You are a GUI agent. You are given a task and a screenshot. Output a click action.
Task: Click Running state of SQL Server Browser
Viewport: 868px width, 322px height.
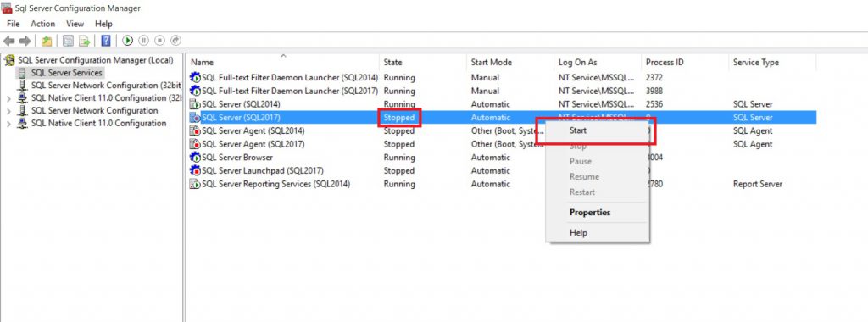(399, 157)
